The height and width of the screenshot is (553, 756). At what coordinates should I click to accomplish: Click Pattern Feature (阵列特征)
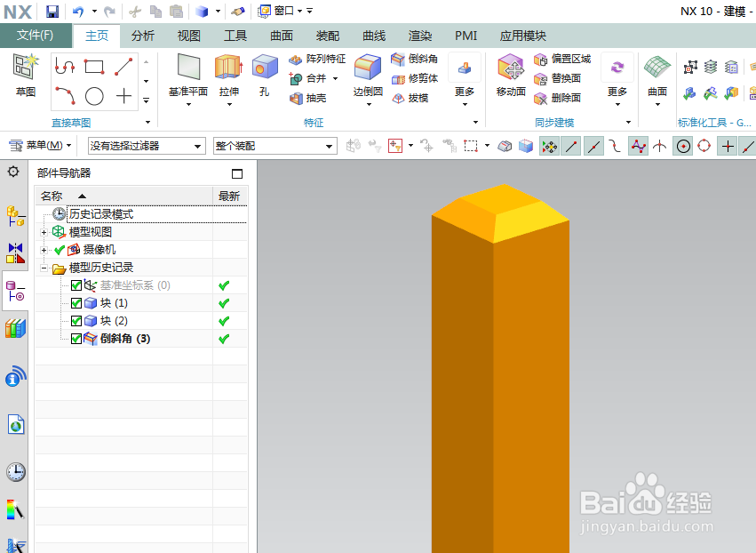click(x=317, y=59)
